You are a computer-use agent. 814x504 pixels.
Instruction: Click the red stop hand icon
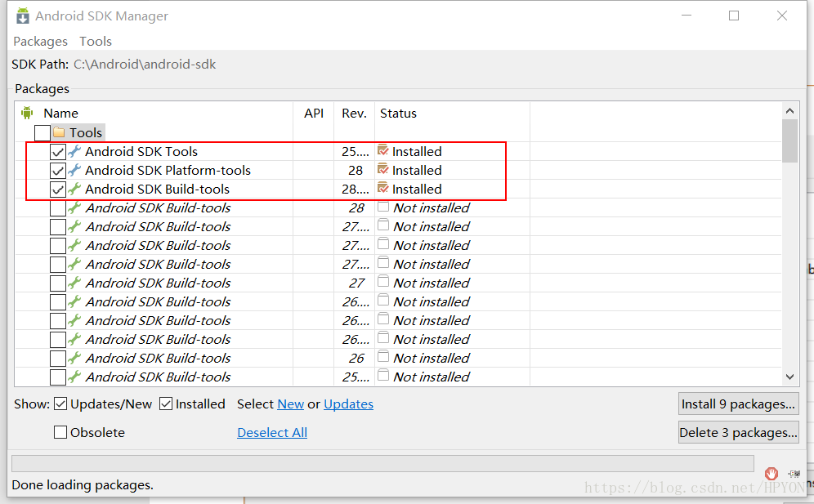[x=772, y=474]
